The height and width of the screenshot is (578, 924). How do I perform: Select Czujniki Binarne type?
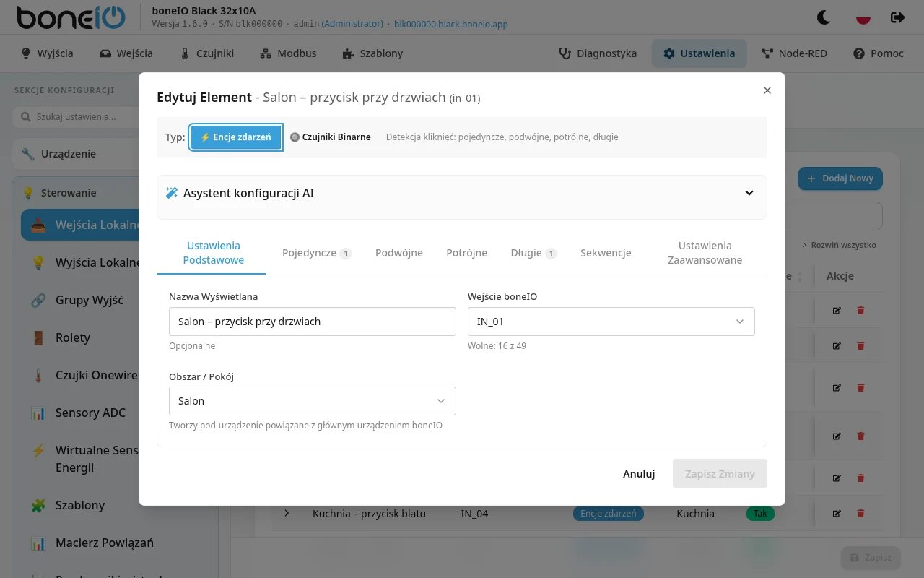[330, 137]
